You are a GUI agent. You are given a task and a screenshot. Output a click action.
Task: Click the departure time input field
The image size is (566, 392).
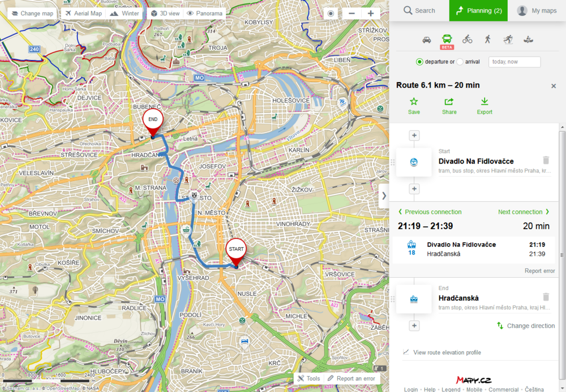pos(514,62)
